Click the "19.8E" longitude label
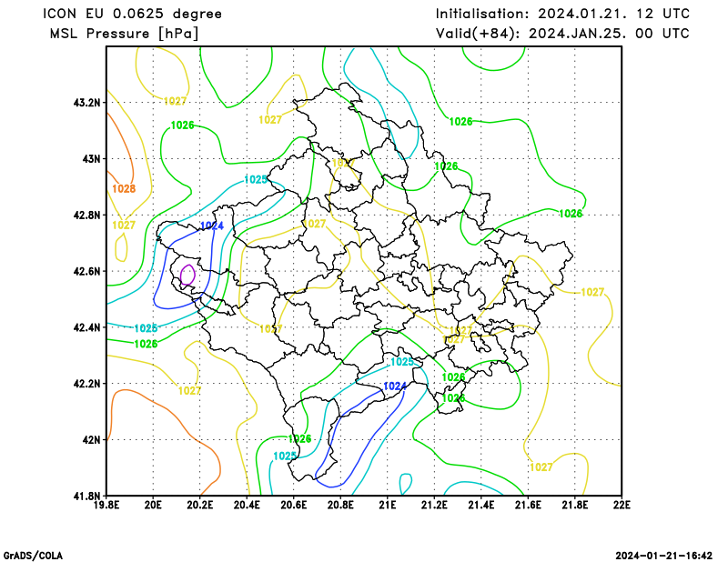The width and height of the screenshot is (728, 562). coord(106,505)
